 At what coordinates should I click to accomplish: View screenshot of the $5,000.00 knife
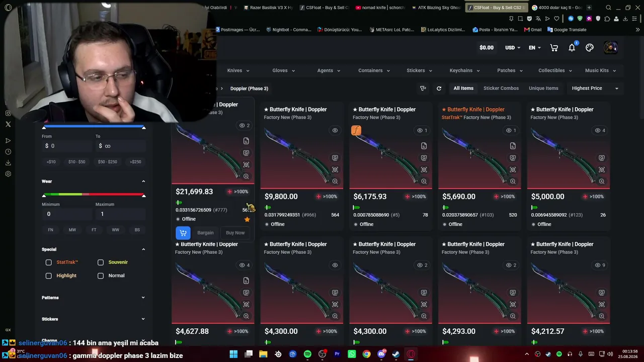point(601,158)
